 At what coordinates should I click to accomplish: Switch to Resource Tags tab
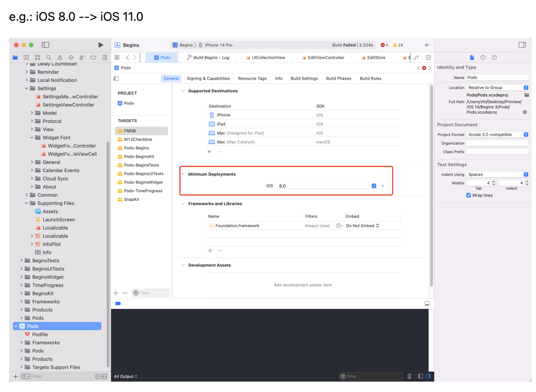tap(252, 79)
